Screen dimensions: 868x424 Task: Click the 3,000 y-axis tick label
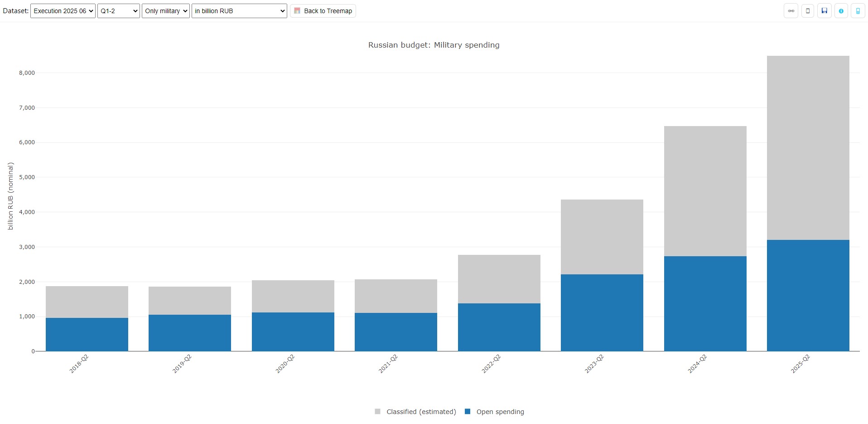[x=27, y=247]
